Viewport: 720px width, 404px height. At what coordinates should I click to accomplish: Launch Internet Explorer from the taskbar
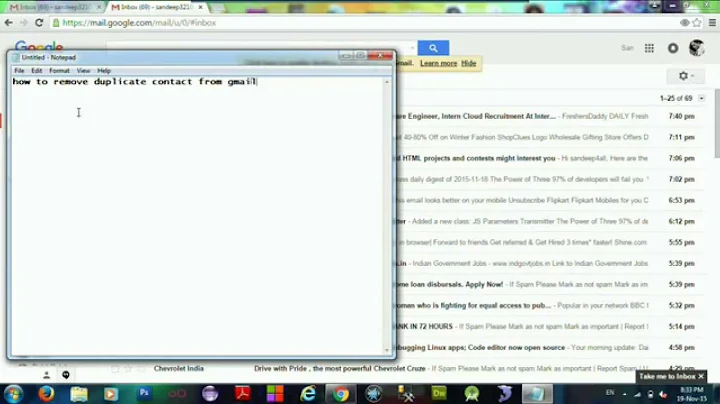coord(308,394)
